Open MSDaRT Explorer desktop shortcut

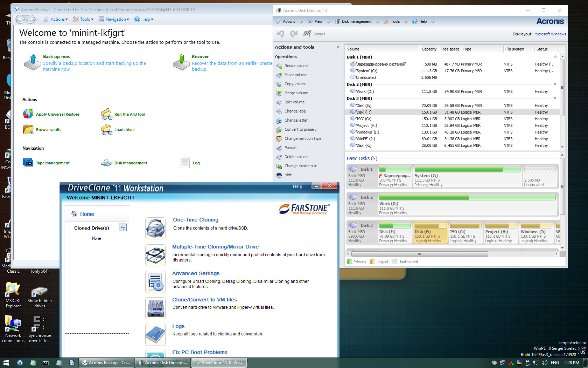point(13,295)
